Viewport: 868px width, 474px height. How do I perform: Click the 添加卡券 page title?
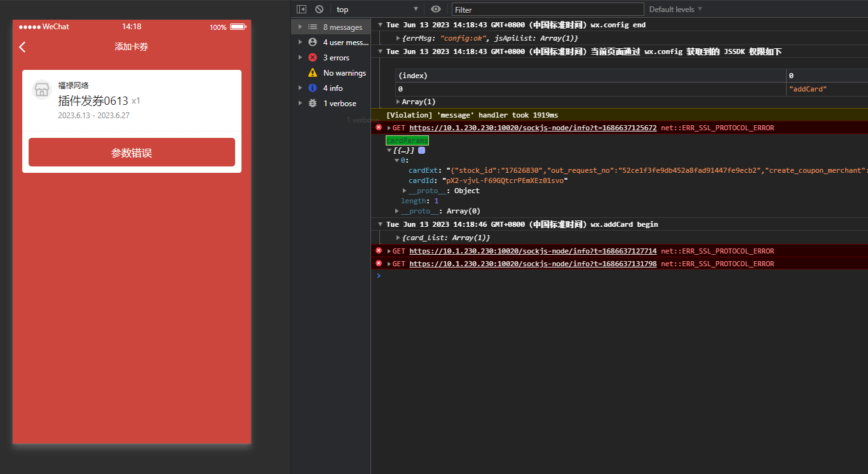132,47
